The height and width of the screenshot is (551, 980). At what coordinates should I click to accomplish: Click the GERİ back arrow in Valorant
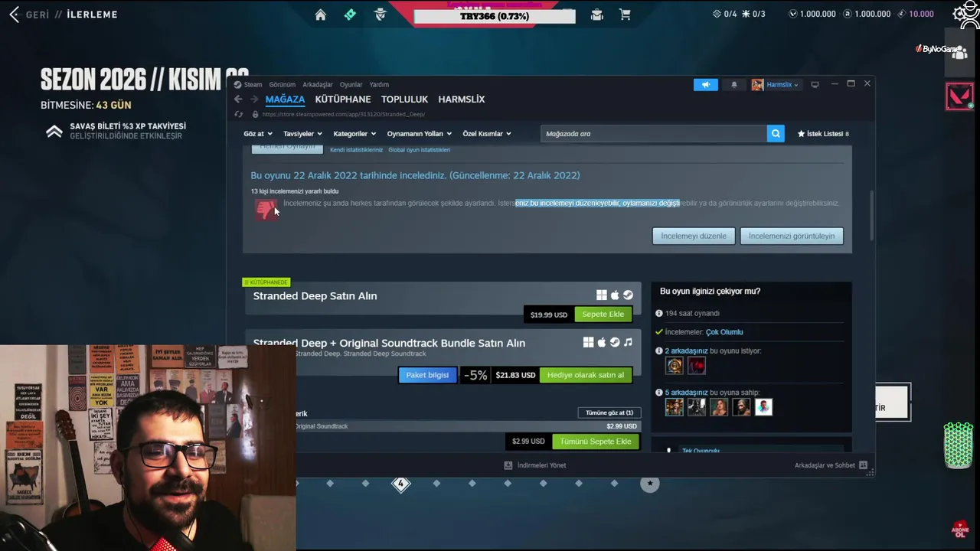[x=14, y=15]
